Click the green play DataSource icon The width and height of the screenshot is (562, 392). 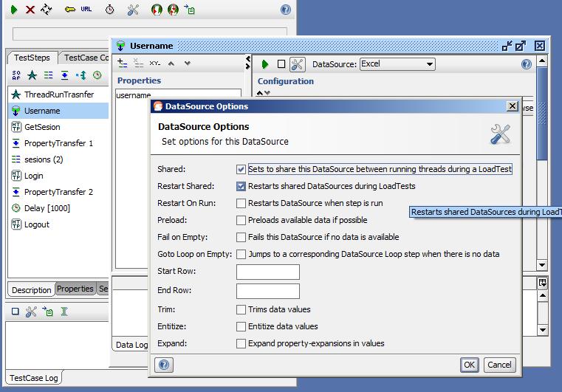click(x=265, y=65)
